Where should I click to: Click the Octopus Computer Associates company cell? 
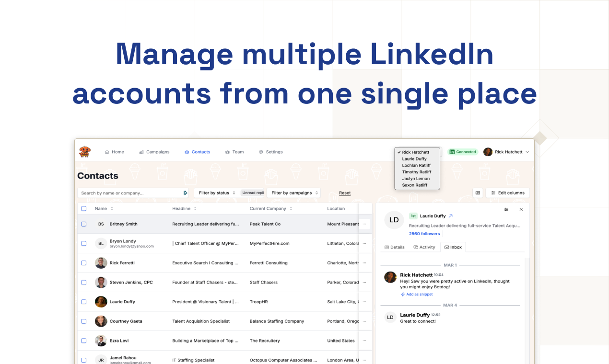[283, 360]
